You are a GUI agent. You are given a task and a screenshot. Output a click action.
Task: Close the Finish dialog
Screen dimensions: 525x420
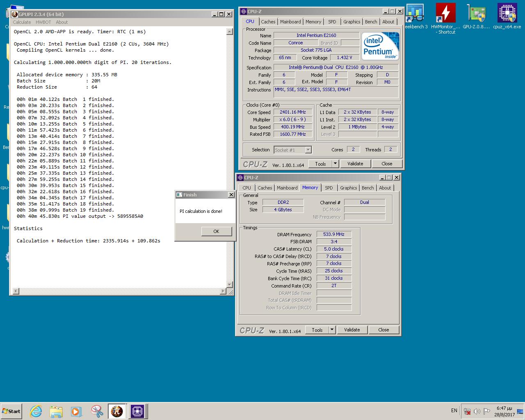pyautogui.click(x=231, y=195)
